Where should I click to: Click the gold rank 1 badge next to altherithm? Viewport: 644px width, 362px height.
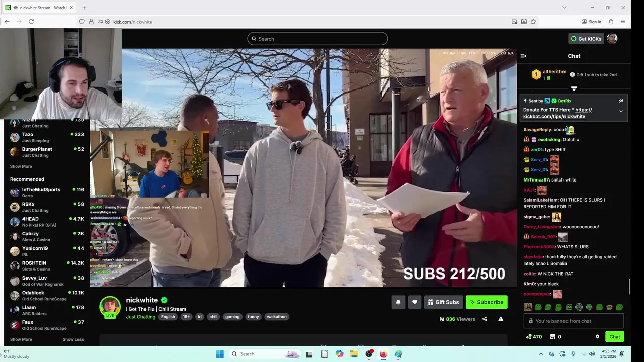point(536,75)
